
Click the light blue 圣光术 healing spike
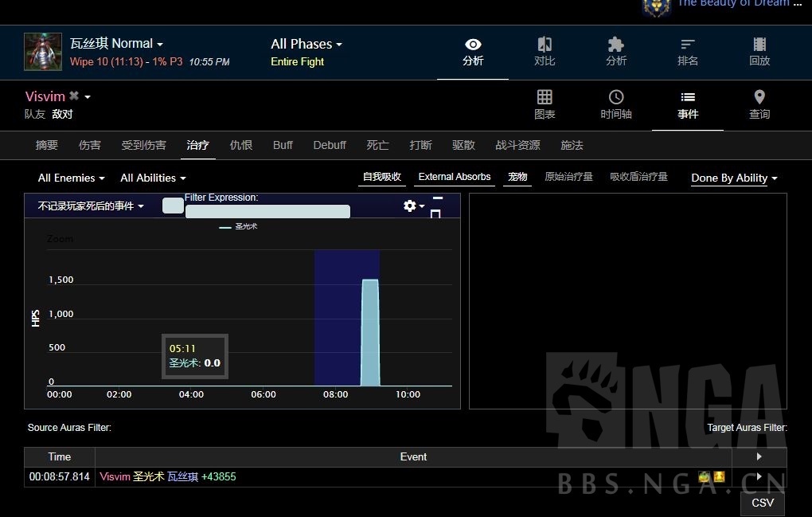(x=370, y=332)
